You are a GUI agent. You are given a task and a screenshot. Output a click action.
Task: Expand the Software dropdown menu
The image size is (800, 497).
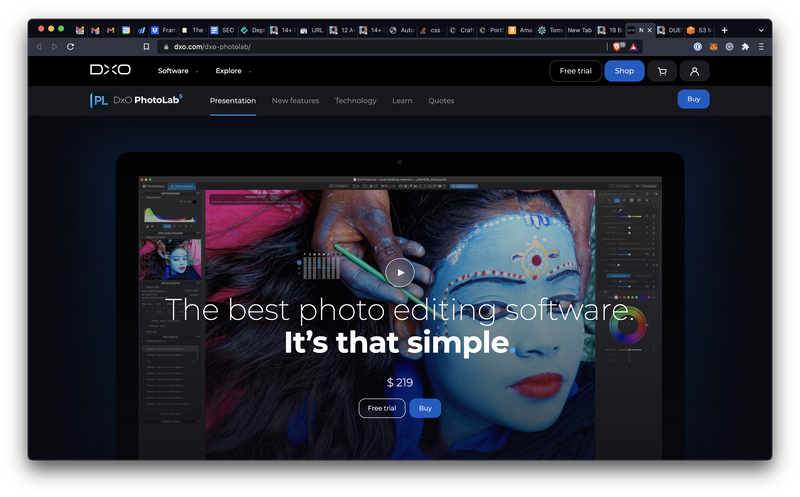pos(178,71)
